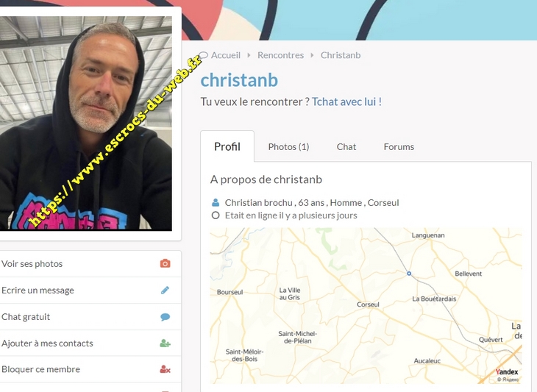This screenshot has width=537, height=392.
Task: Click the camera icon beside Voir ses photos
Action: 165,263
